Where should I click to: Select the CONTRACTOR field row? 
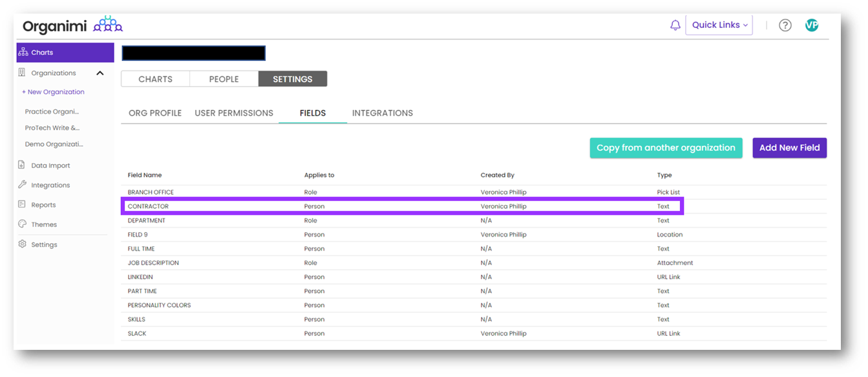point(402,207)
